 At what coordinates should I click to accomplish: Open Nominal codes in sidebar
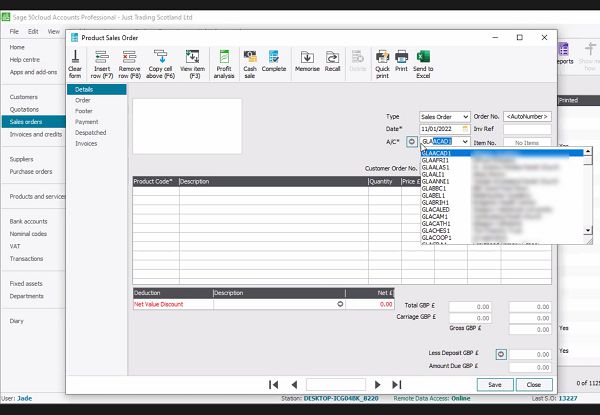[x=28, y=234]
